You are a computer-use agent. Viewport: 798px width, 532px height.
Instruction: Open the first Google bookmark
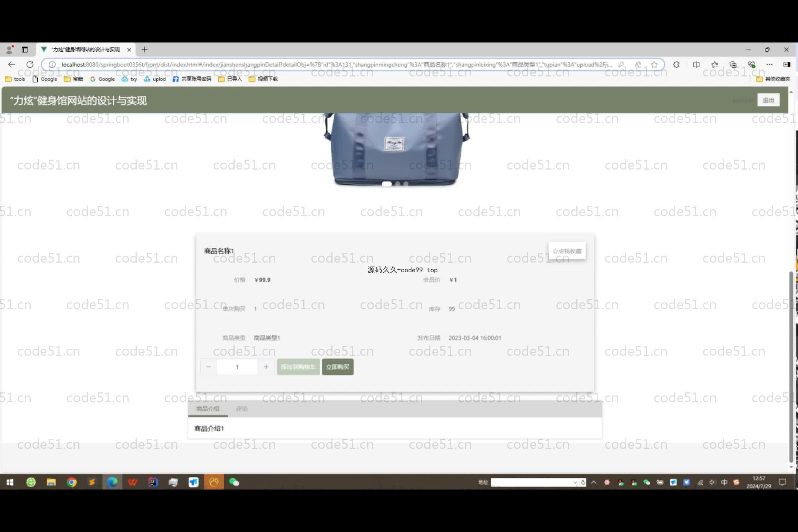45,79
